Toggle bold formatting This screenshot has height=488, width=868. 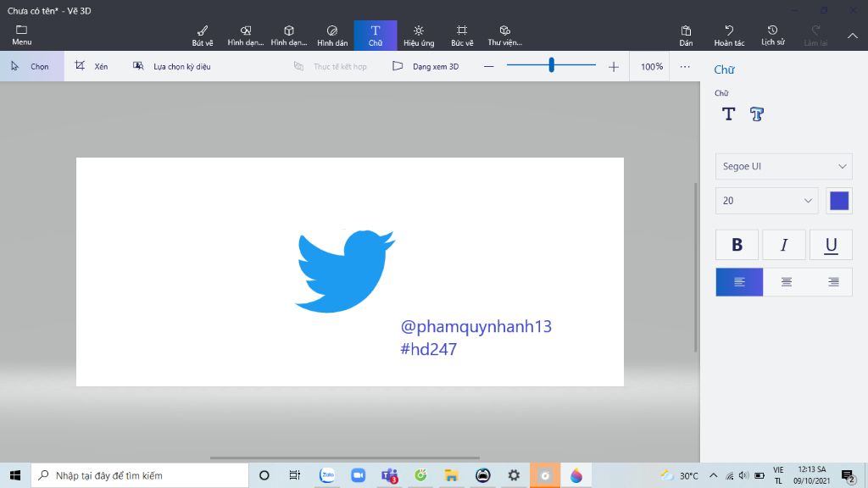(x=737, y=245)
